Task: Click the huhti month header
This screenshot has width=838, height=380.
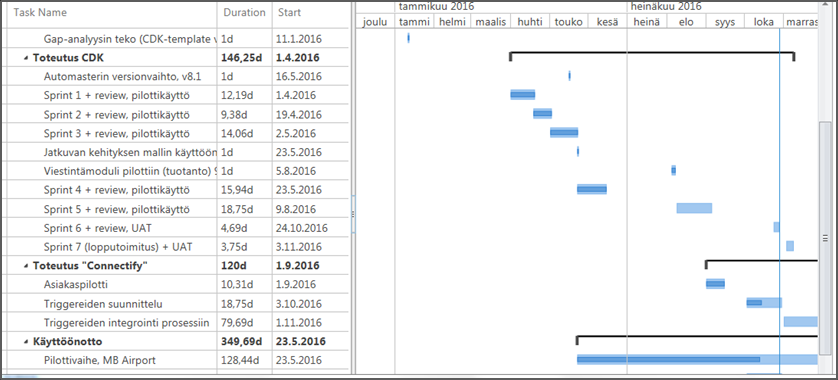Action: (530, 22)
